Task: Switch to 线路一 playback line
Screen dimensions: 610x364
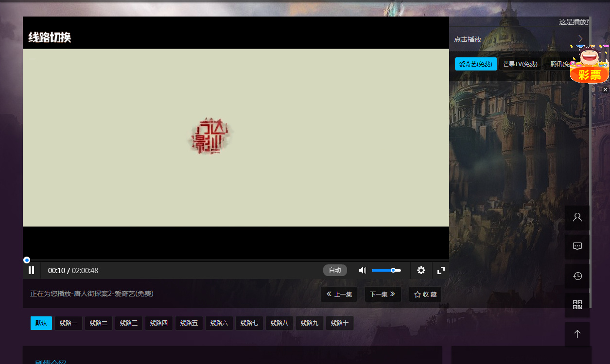Action: pyautogui.click(x=69, y=323)
